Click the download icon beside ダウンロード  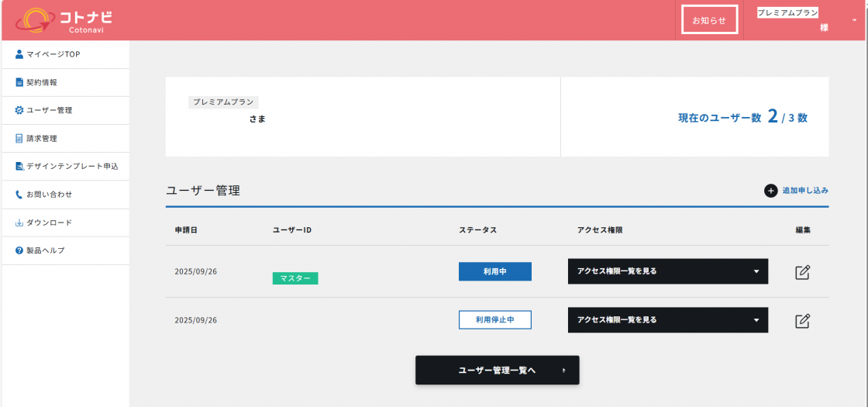click(x=19, y=222)
